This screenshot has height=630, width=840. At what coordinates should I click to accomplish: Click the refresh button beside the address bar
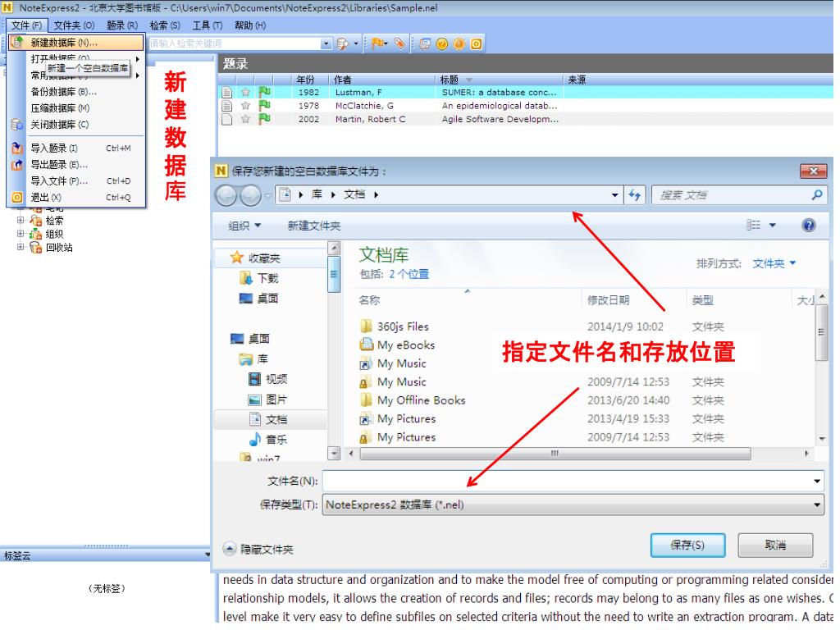coord(636,195)
